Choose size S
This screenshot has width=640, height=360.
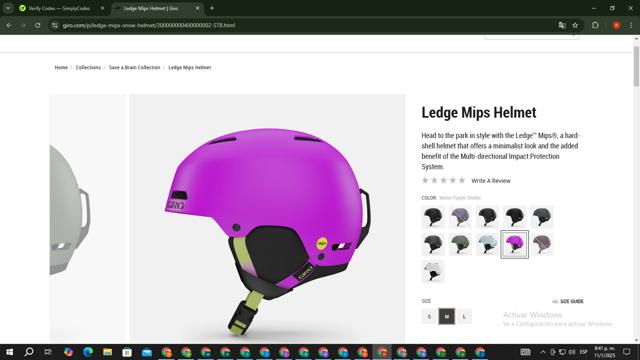click(429, 316)
